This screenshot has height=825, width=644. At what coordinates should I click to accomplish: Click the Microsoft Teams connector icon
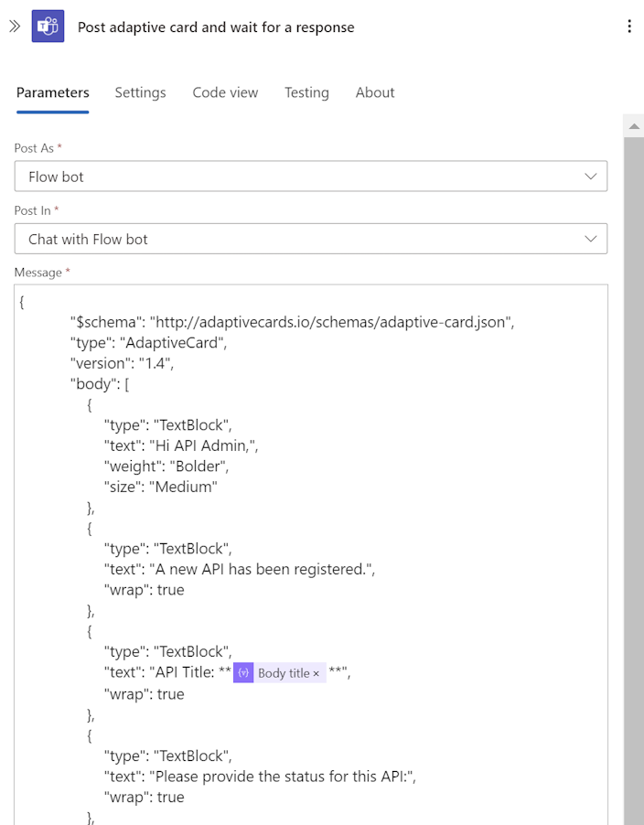pyautogui.click(x=48, y=26)
